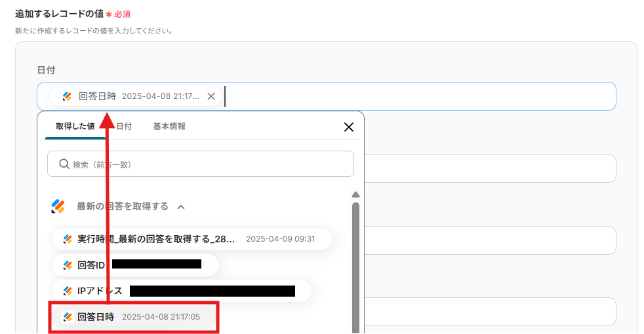Click the 新たに作成するレコードの値を入力してください description
Image resolution: width=644 pixels, height=334 pixels.
tap(94, 31)
